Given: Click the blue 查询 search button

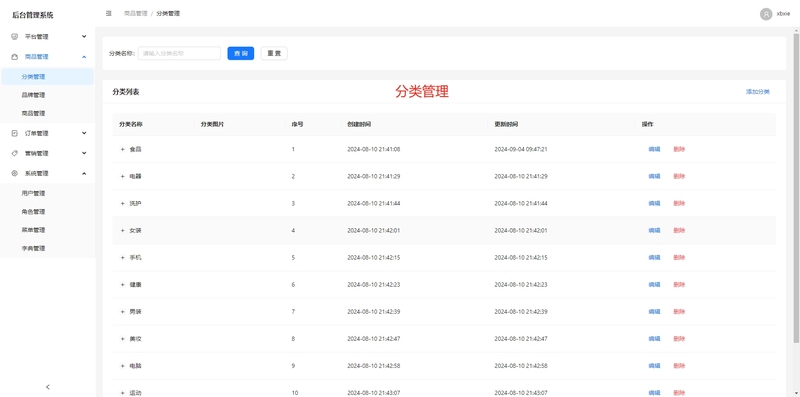Looking at the screenshot, I should coord(241,54).
